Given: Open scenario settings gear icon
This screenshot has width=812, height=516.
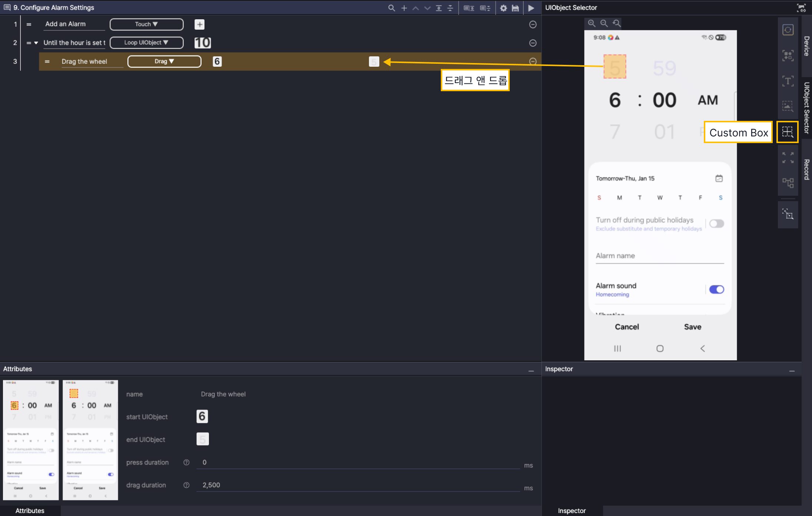Looking at the screenshot, I should click(x=503, y=8).
